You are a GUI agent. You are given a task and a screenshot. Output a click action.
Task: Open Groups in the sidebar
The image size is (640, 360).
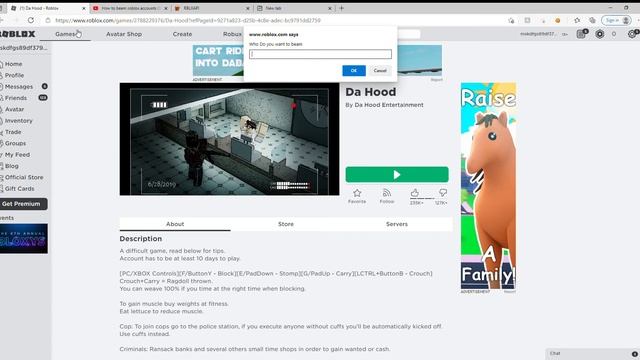tap(16, 144)
